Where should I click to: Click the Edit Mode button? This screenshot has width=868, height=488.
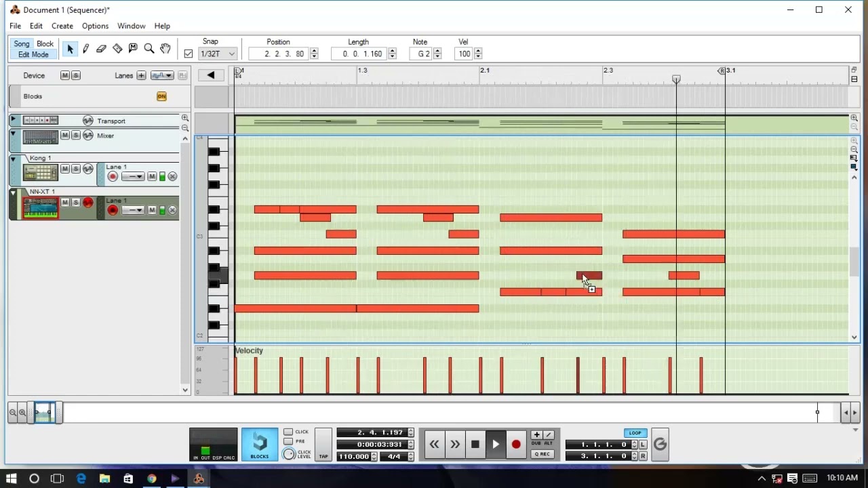pos(33,55)
